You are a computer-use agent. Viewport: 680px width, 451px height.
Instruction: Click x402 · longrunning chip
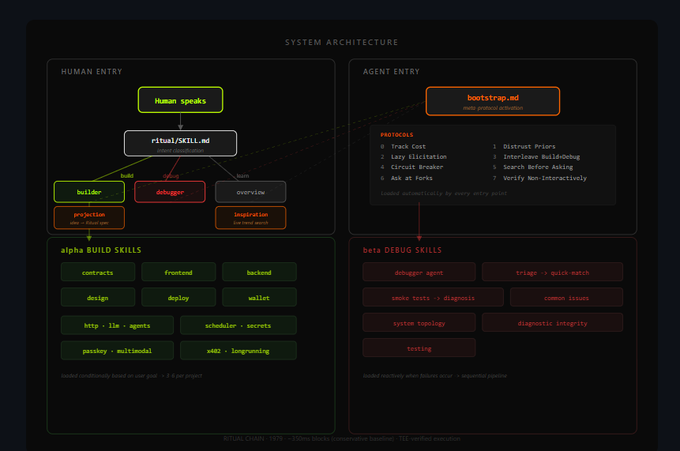(x=238, y=350)
